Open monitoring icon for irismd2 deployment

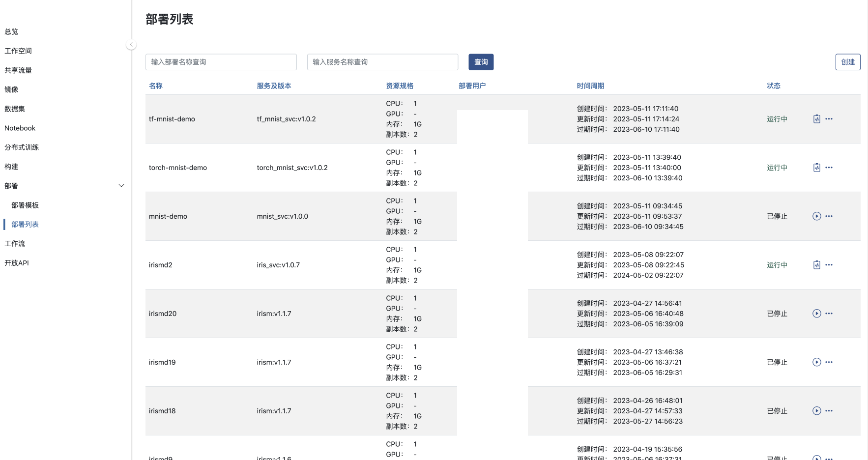(x=816, y=265)
